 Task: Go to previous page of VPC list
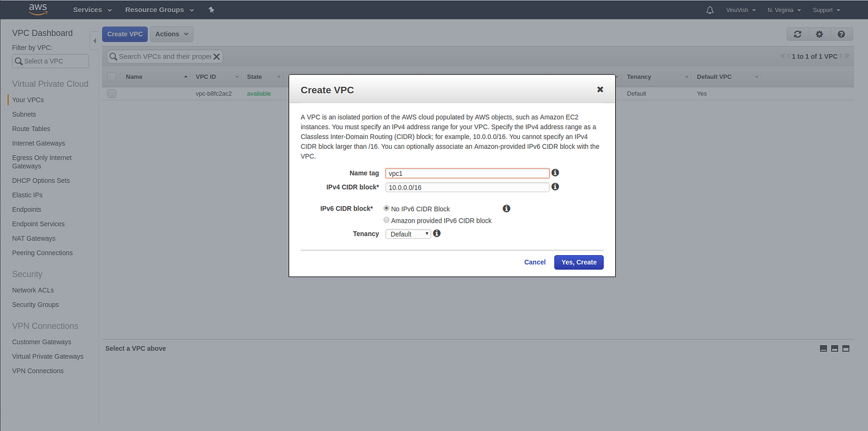click(x=789, y=56)
